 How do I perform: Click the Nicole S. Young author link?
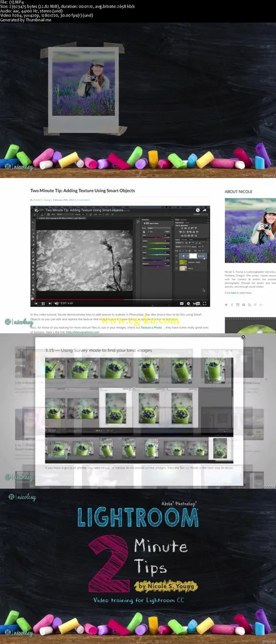click(x=42, y=200)
